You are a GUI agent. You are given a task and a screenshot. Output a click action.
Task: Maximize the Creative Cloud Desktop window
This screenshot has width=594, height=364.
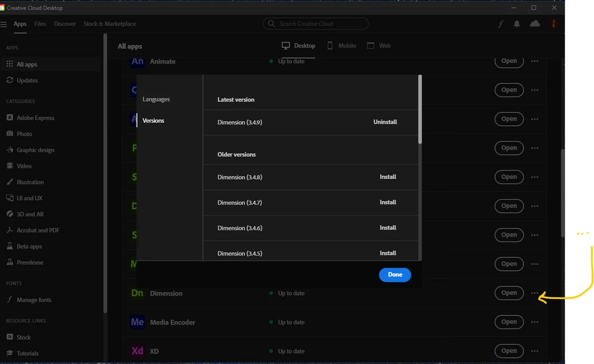(534, 8)
